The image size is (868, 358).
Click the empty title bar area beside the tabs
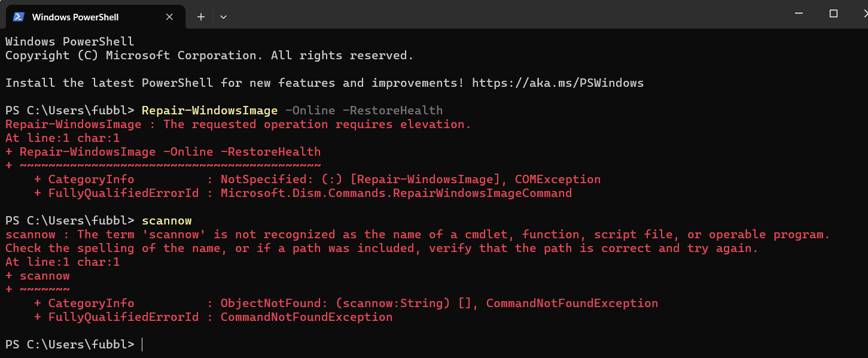tap(479, 14)
